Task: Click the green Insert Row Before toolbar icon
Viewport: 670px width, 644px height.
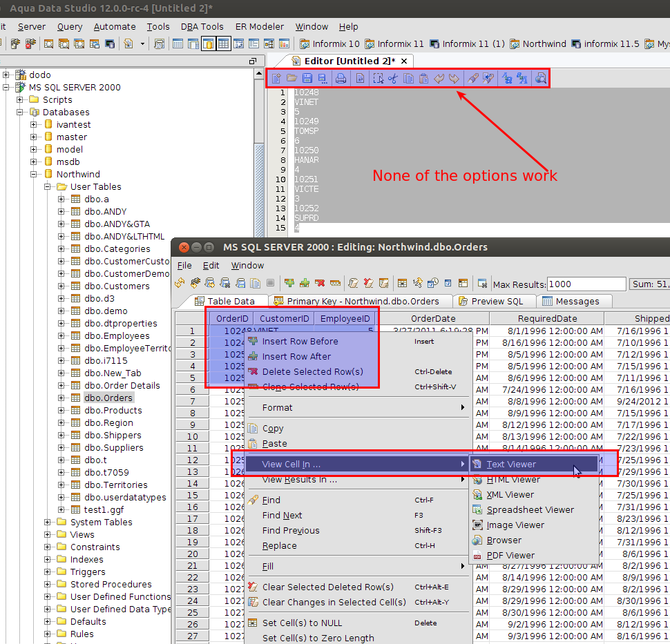Action: [x=289, y=283]
